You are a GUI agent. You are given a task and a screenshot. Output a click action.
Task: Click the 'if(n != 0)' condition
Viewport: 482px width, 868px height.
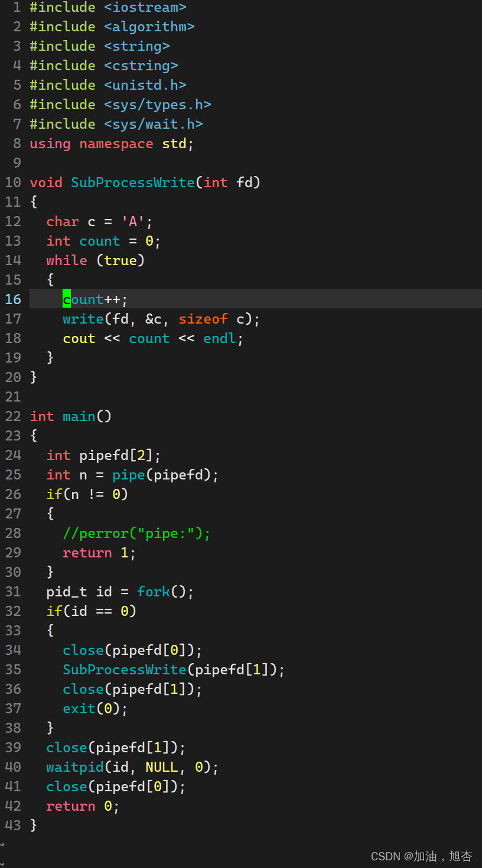[87, 495]
